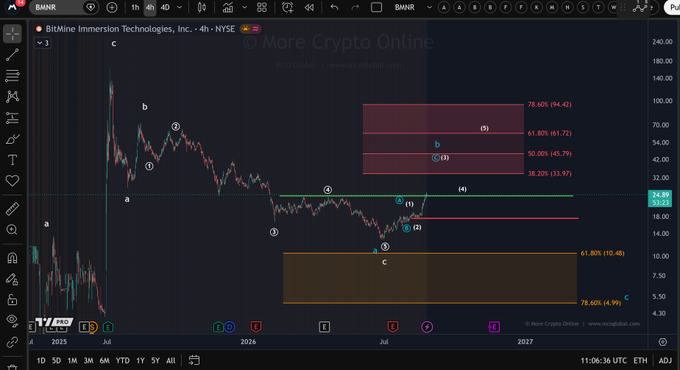Image resolution: width=680 pixels, height=370 pixels.
Task: Click the diamond icon beside symbol search
Action: click(91, 7)
